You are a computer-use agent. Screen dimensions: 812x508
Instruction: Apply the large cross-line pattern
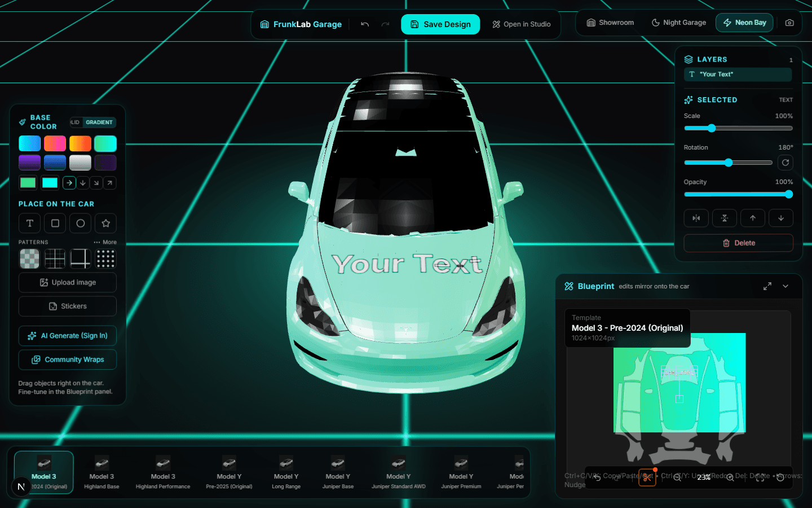[81, 259]
